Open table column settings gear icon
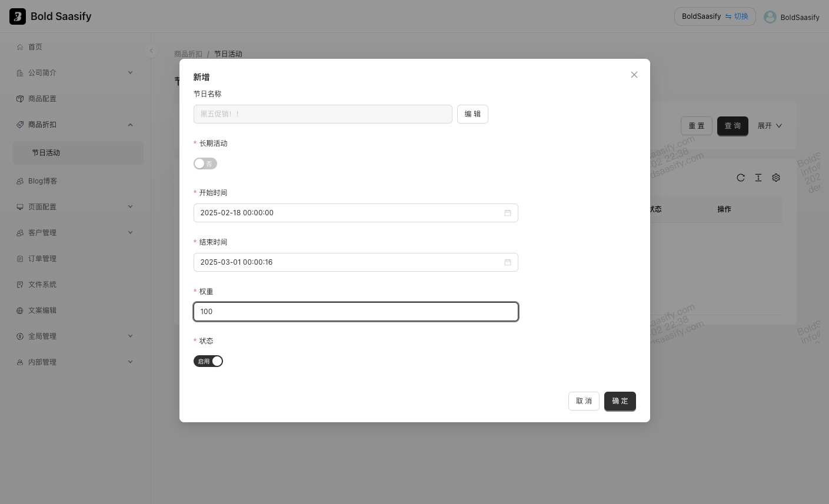829x504 pixels. click(776, 178)
